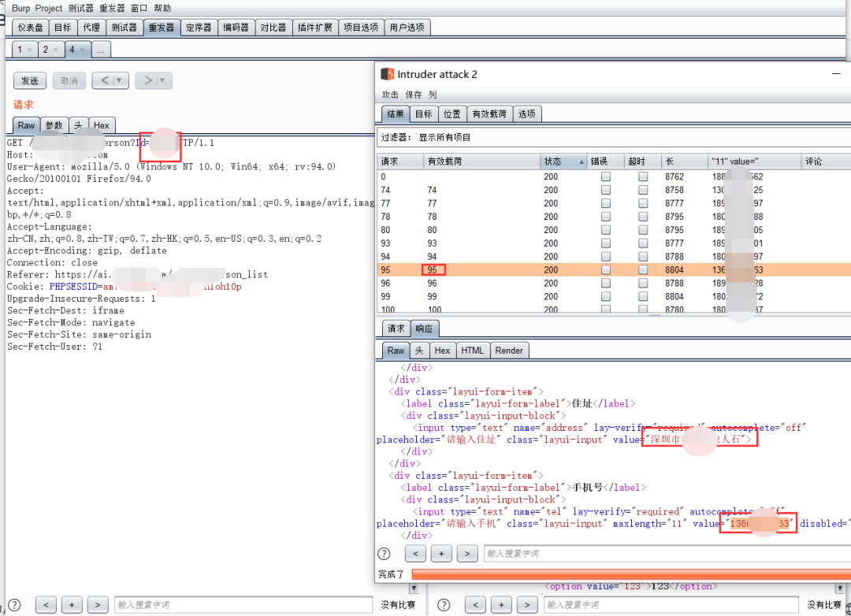Open the 攻击 menu in Intruder window

pyautogui.click(x=390, y=95)
